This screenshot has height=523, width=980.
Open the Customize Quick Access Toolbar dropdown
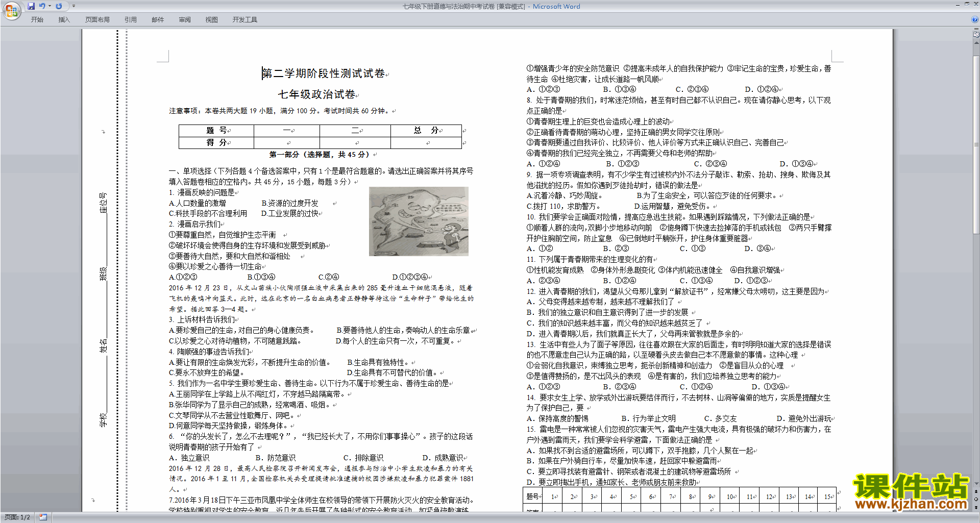click(73, 6)
